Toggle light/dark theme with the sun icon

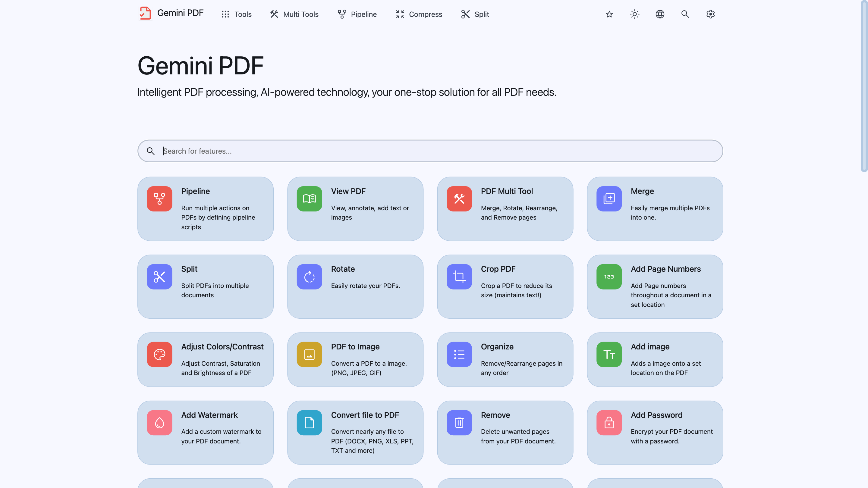pos(634,14)
